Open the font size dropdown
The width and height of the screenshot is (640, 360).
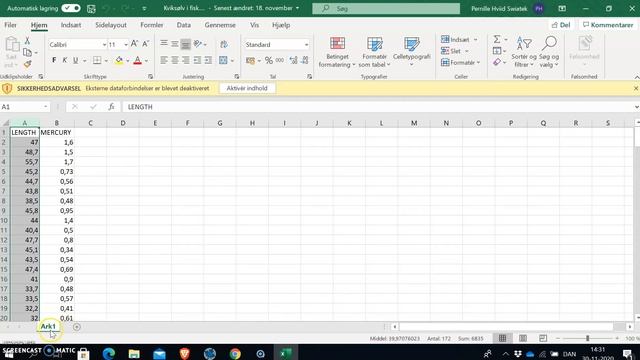(126, 44)
